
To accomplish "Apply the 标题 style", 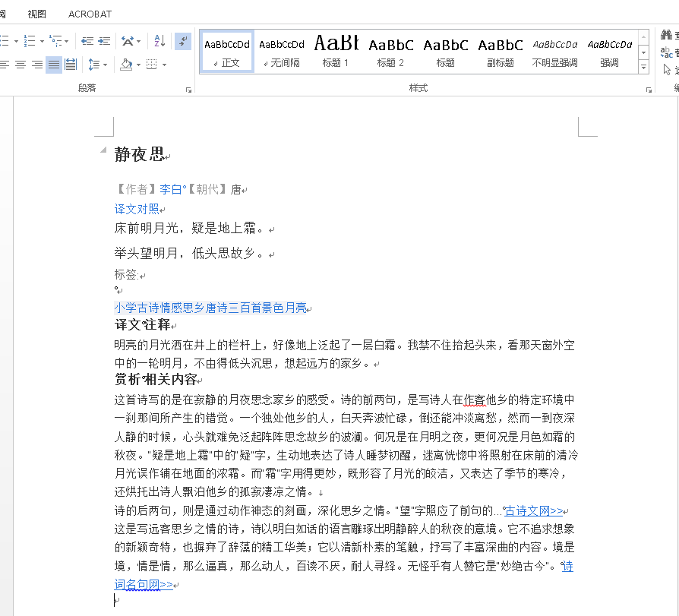I will [445, 52].
